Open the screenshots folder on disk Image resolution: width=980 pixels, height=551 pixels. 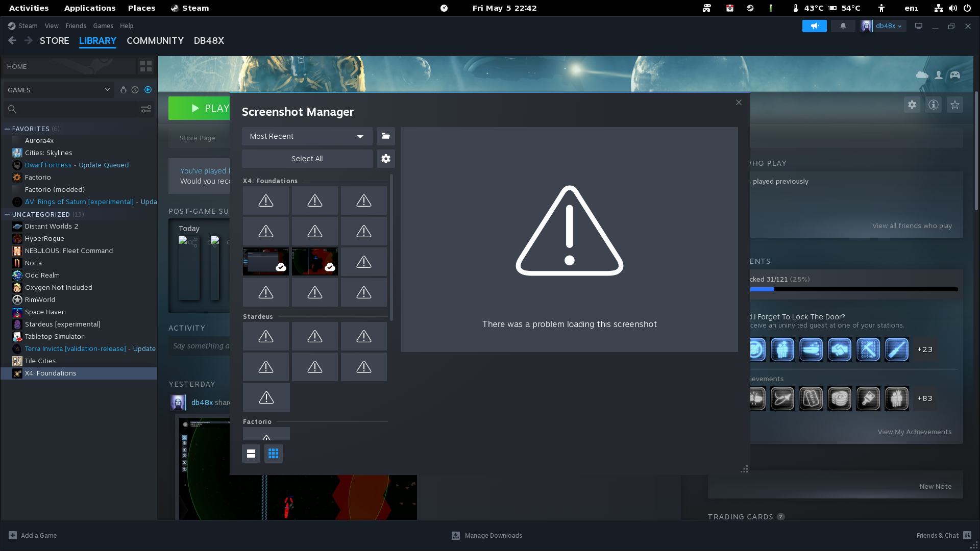386,136
